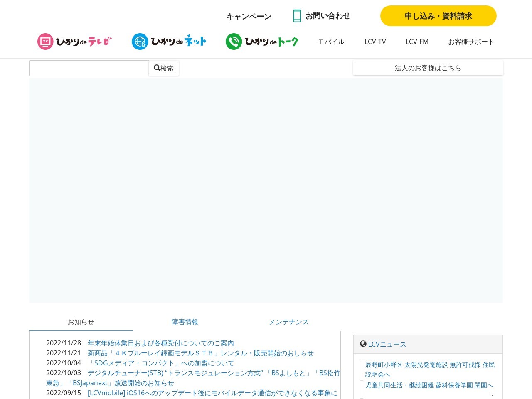
Task: Open news 辰野町小野区 太陽光発電施設 article
Action: coord(430,369)
